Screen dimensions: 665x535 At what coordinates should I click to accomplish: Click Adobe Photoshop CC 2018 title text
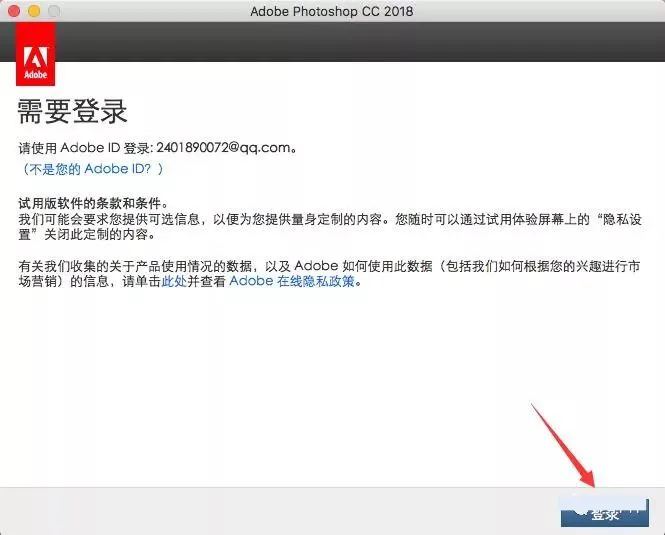[x=332, y=11]
